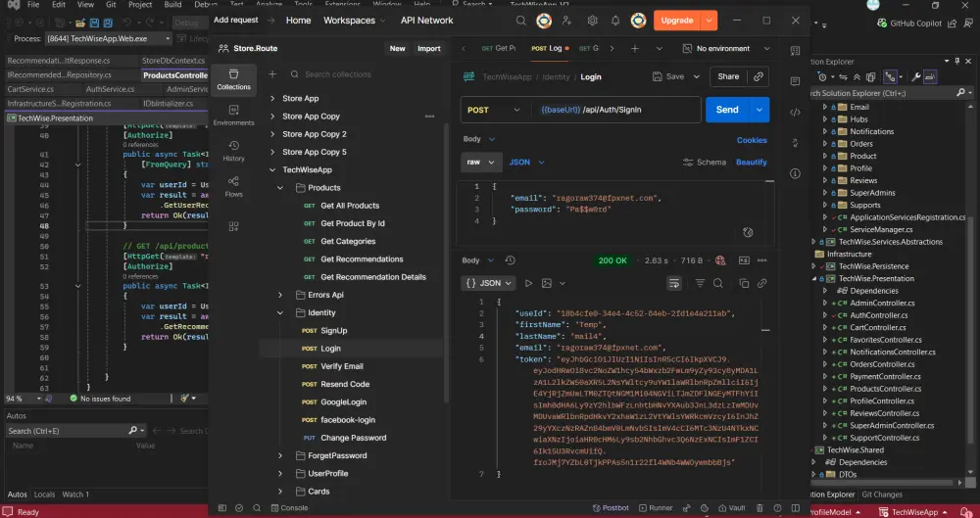Open the Console in Postman footer
The height and width of the screenshot is (518, 980).
[289, 508]
